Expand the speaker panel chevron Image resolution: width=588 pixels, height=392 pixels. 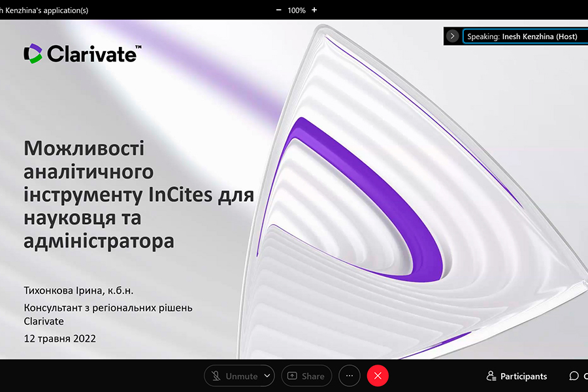[452, 37]
